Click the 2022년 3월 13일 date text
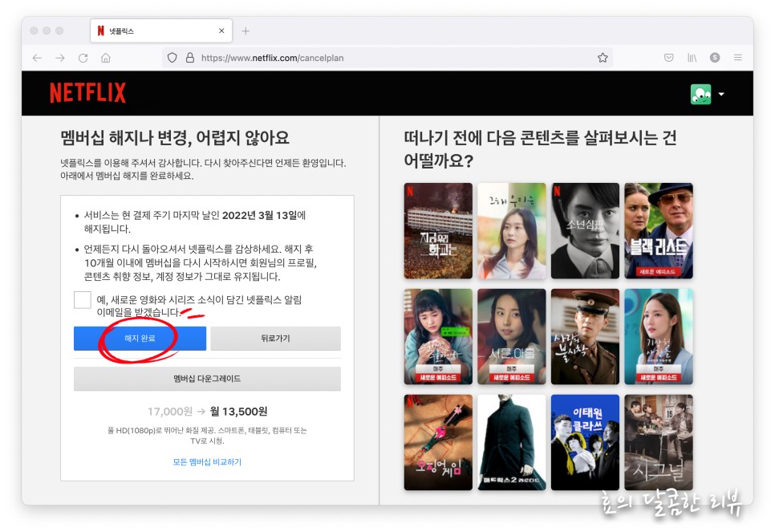The height and width of the screenshot is (532, 775). coord(259,215)
